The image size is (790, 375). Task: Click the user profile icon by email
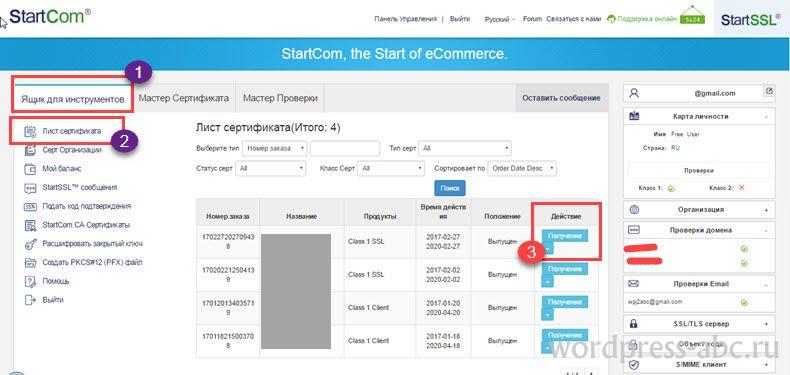click(634, 93)
